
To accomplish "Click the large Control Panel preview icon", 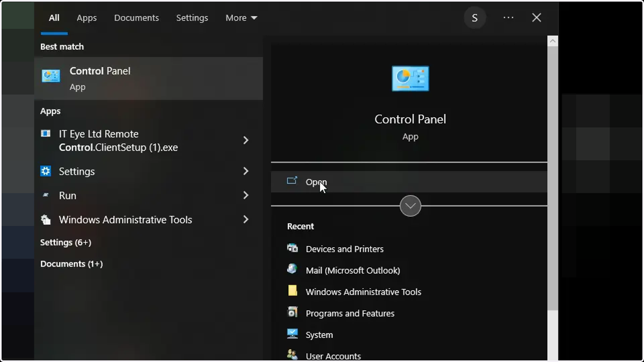I will pos(411,79).
